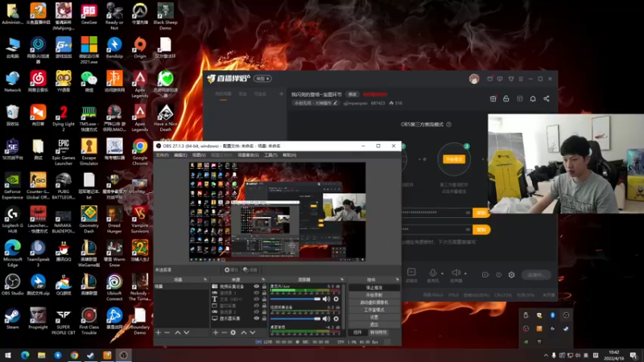Mute the 麦克风/Aux mixer channel speaker icon
This screenshot has width=644, height=362.
tap(326, 298)
